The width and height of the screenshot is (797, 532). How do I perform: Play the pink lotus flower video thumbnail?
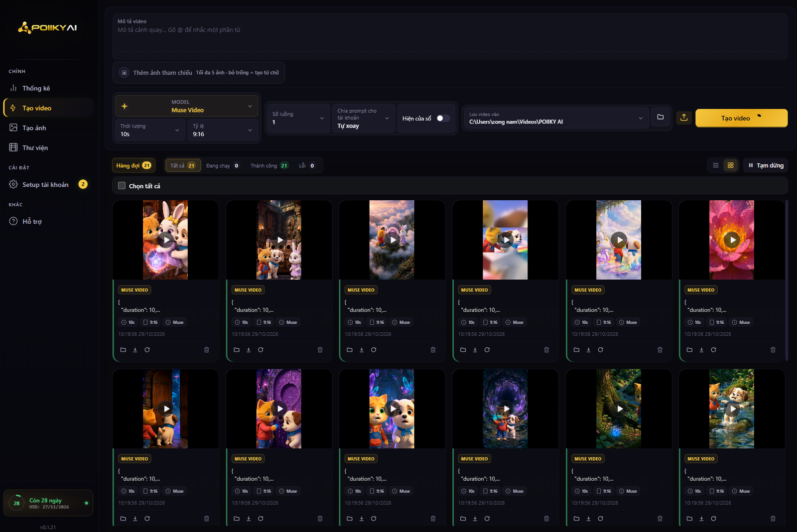732,240
